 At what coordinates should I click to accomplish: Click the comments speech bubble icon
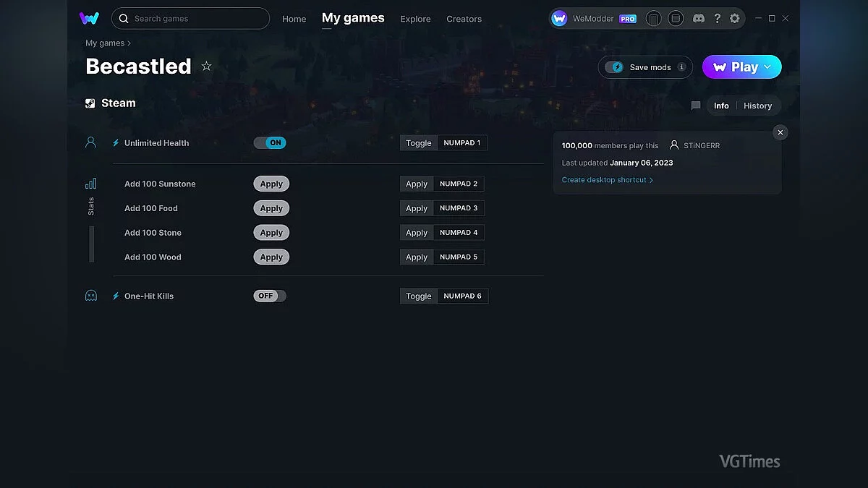tap(696, 106)
